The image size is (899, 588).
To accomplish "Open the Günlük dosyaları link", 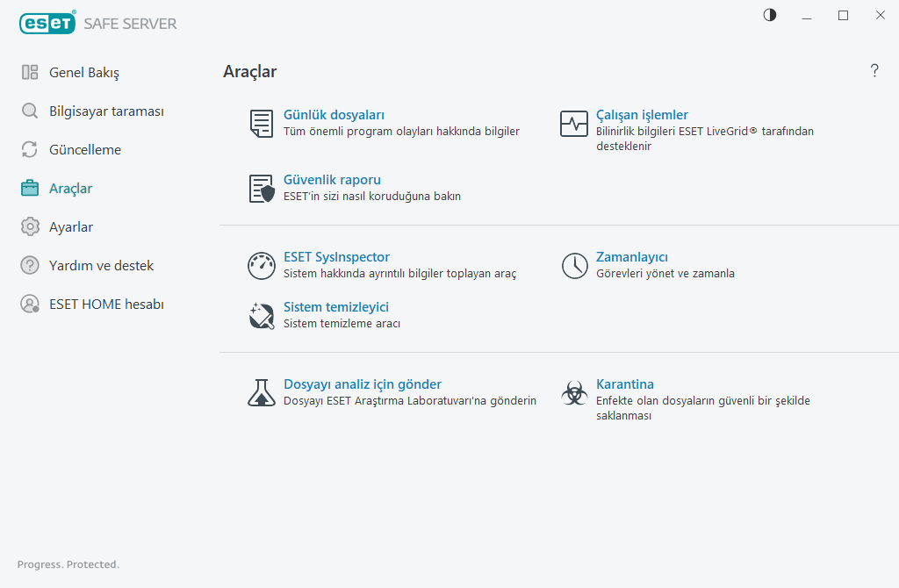I will coord(334,115).
